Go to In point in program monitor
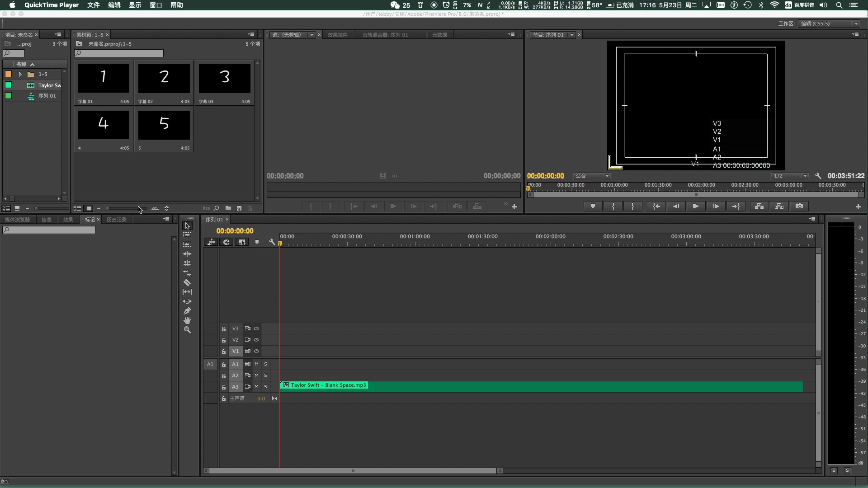Screen dimensions: 868x488 656,206
